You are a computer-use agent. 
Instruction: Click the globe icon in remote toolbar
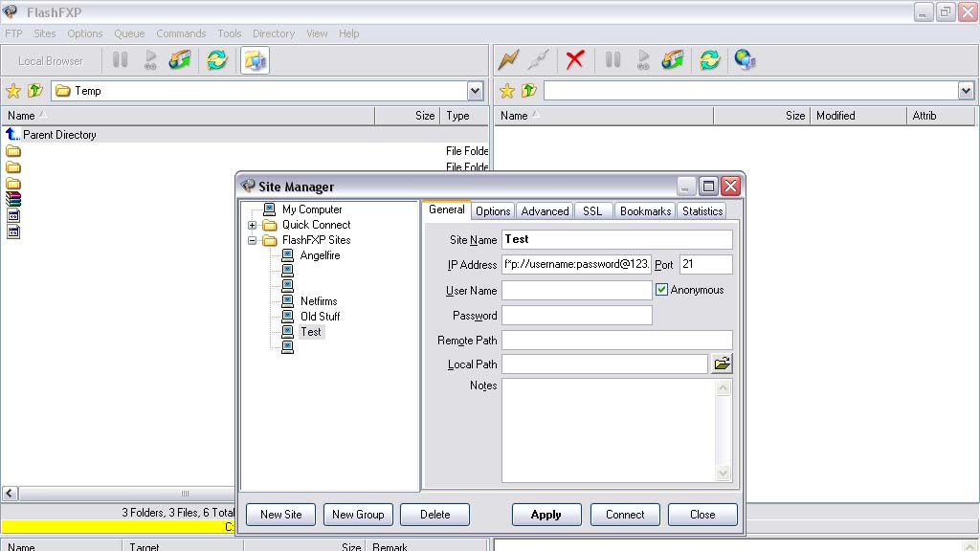click(745, 60)
